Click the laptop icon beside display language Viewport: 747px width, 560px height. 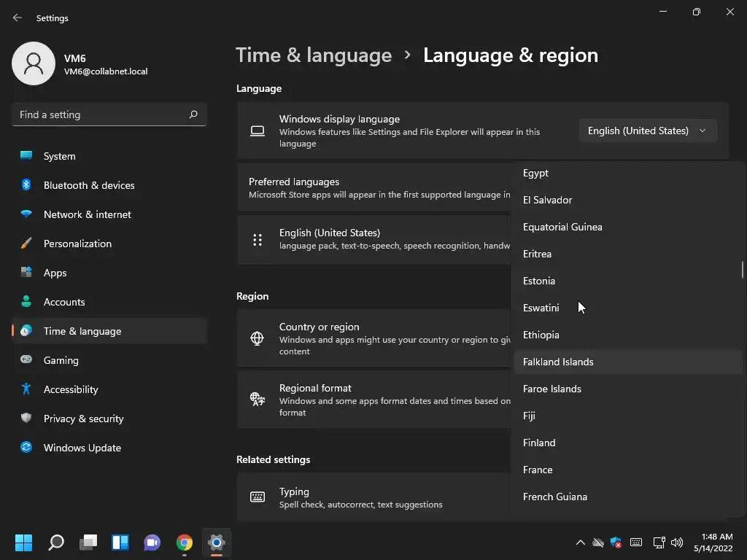(258, 131)
